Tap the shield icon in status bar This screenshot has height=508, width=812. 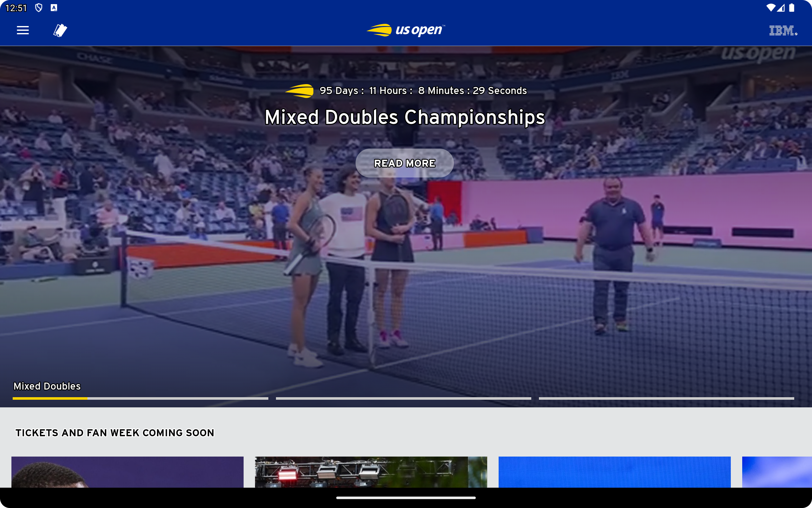(x=39, y=8)
